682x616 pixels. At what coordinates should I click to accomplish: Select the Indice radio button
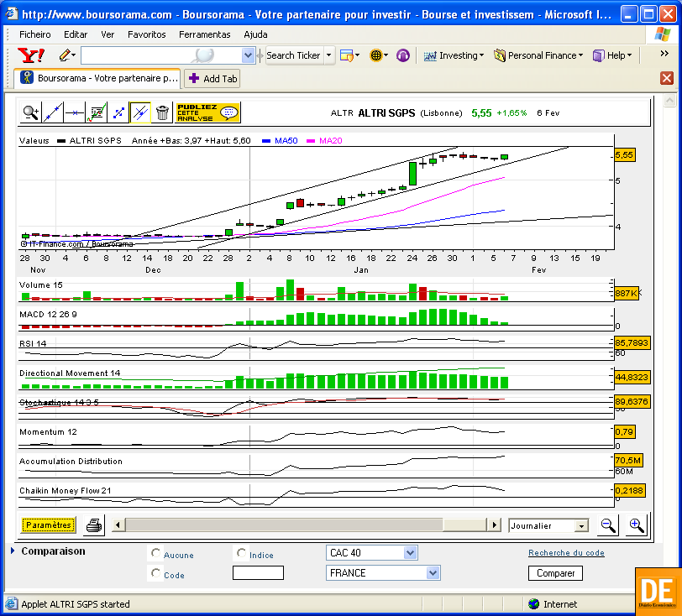pos(241,553)
